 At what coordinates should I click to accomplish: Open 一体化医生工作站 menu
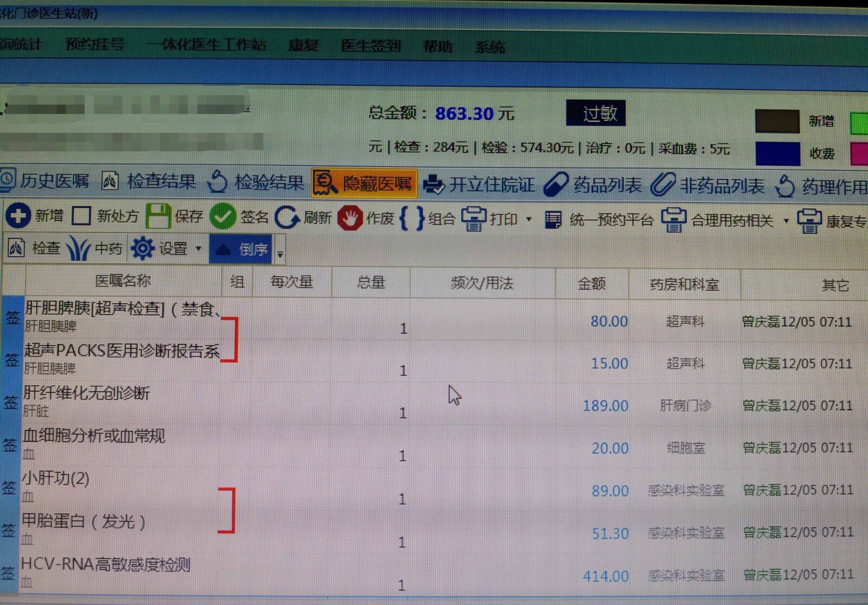(x=206, y=44)
